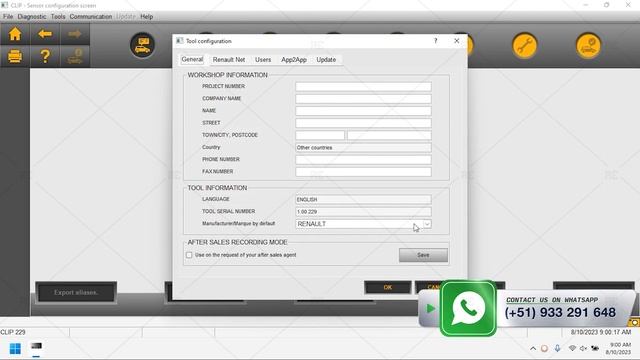Click the Language field showing ENGLISH
The image size is (640, 360).
[363, 199]
